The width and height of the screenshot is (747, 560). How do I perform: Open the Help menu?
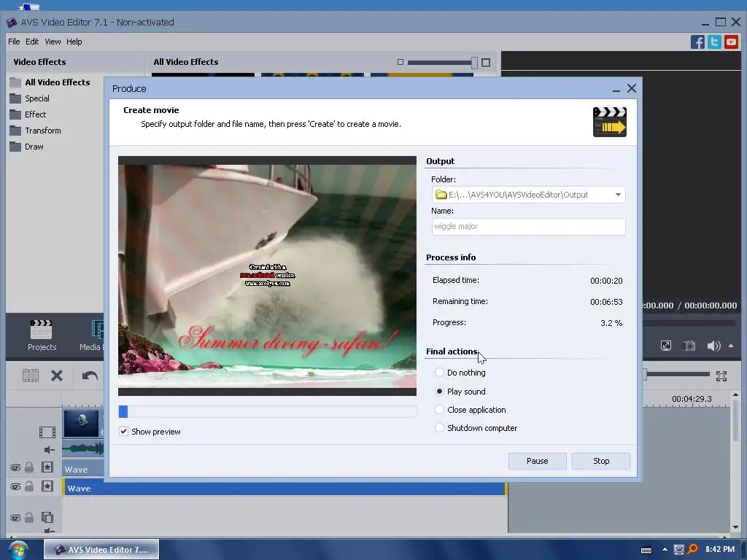click(x=74, y=42)
